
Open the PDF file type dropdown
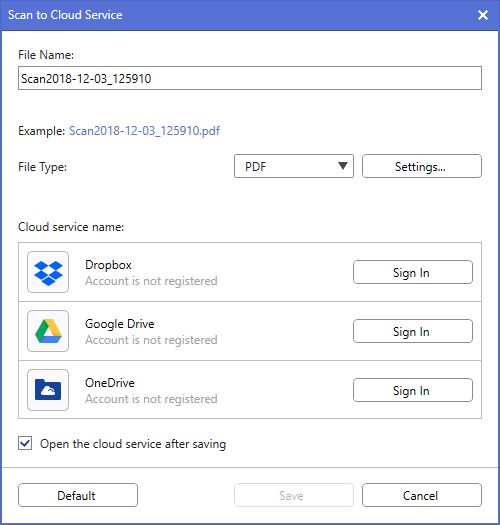[x=294, y=166]
